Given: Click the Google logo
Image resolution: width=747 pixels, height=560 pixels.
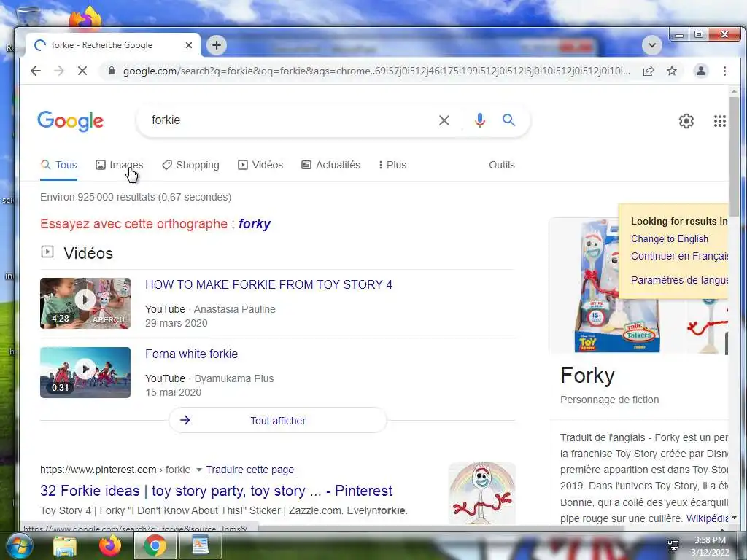Looking at the screenshot, I should [70, 121].
